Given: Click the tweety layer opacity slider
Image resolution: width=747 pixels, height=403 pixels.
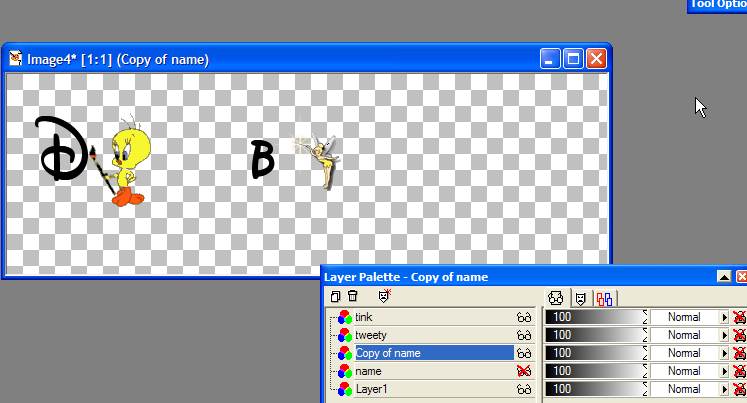Looking at the screenshot, I should [596, 335].
